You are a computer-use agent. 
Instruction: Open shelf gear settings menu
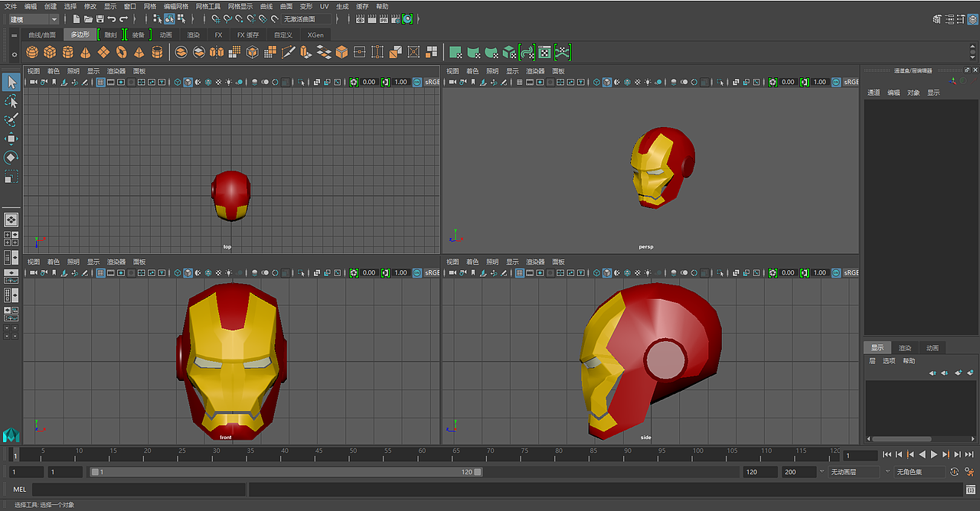(14, 54)
